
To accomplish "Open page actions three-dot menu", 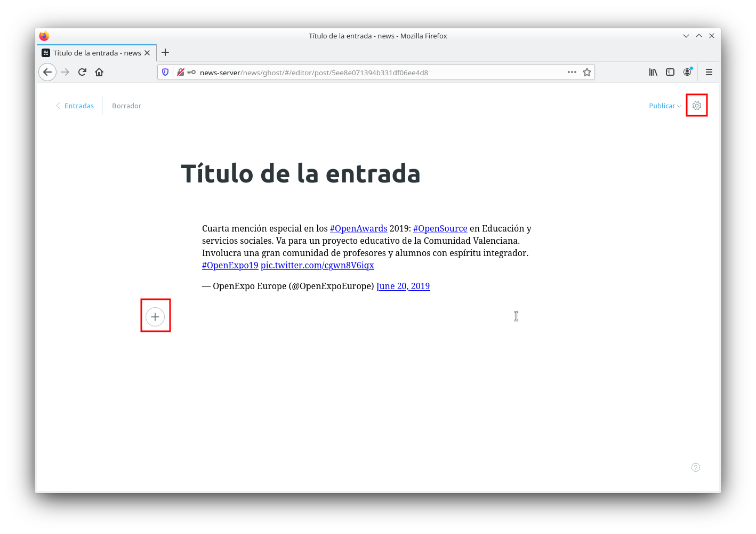I will point(572,72).
